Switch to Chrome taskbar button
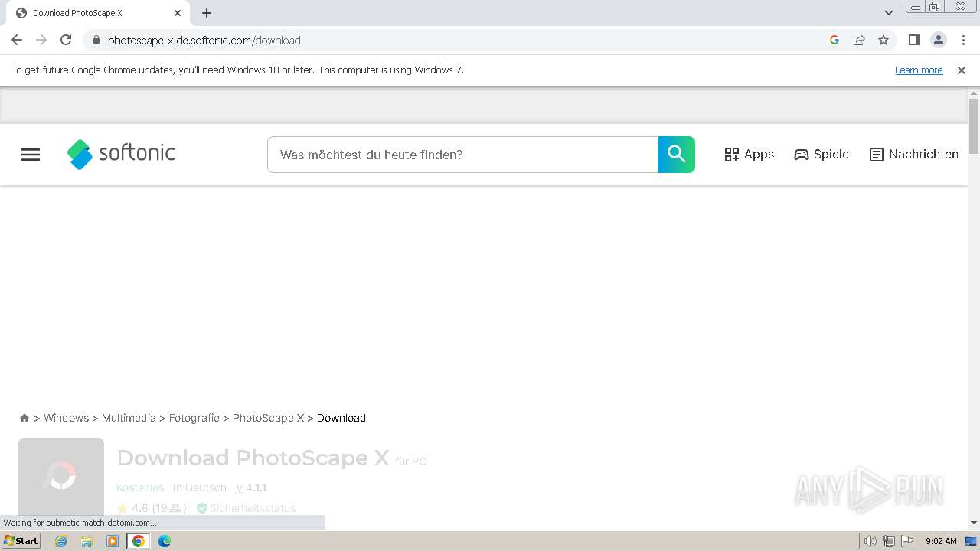This screenshot has height=551, width=980. point(139,541)
